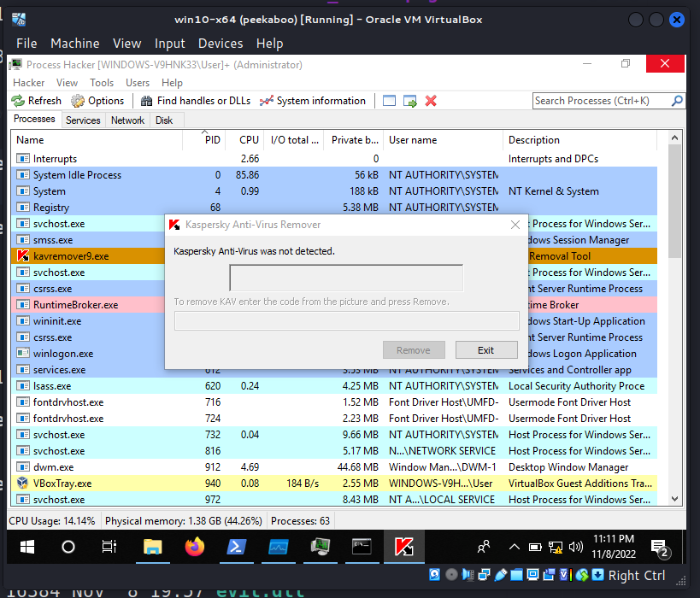
Task: Open Task View from the taskbar
Action: (109, 547)
